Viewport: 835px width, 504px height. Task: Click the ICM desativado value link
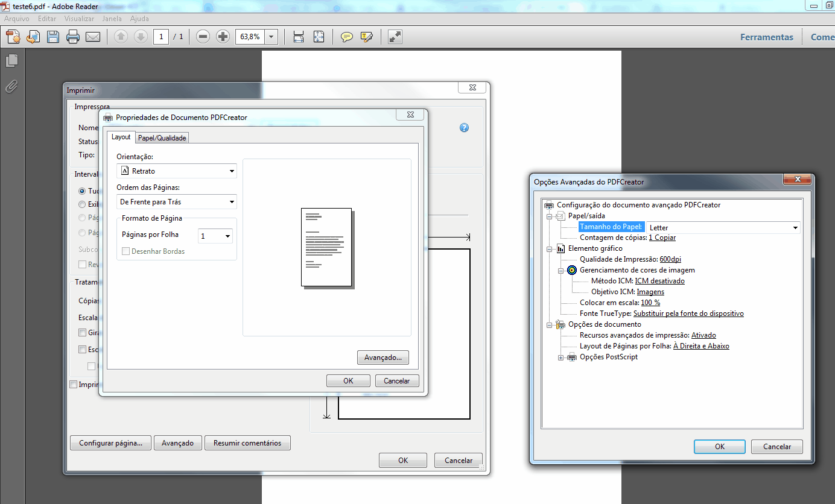pyautogui.click(x=660, y=281)
